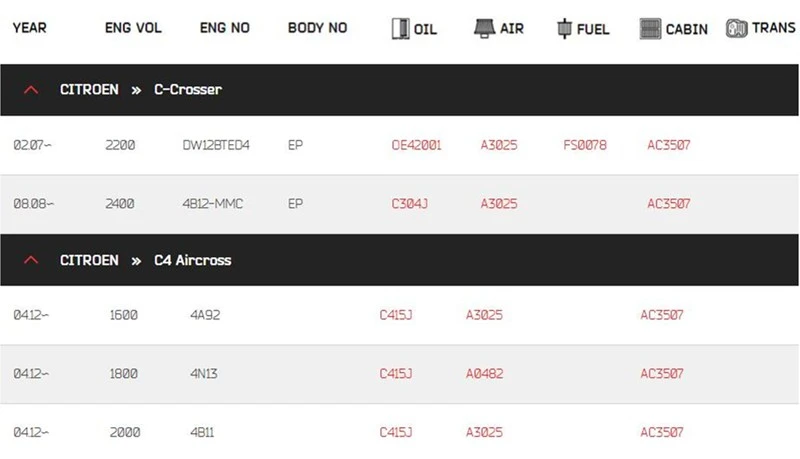Click the AIR filter icon in header
The height and width of the screenshot is (459, 800).
[x=484, y=29]
